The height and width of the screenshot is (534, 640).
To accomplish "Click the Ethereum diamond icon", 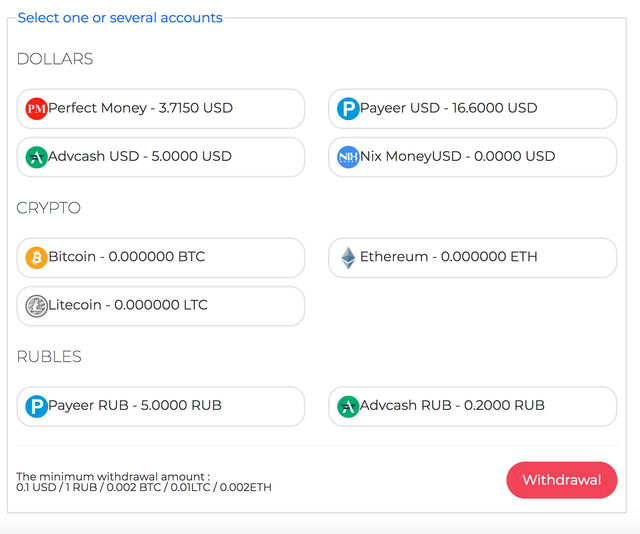I will point(348,258).
